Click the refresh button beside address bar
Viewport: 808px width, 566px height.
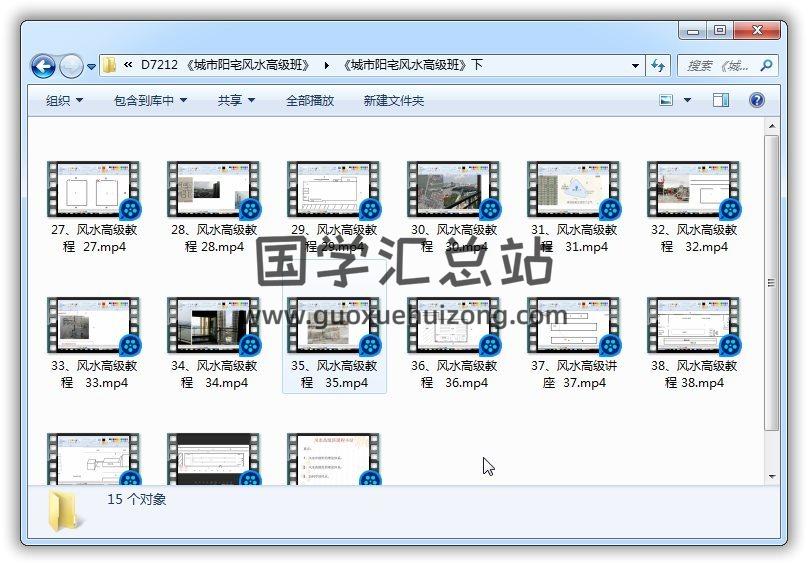[658, 65]
